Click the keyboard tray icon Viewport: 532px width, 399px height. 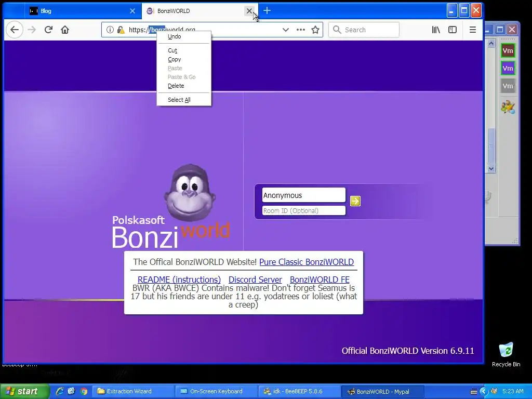pos(474,392)
